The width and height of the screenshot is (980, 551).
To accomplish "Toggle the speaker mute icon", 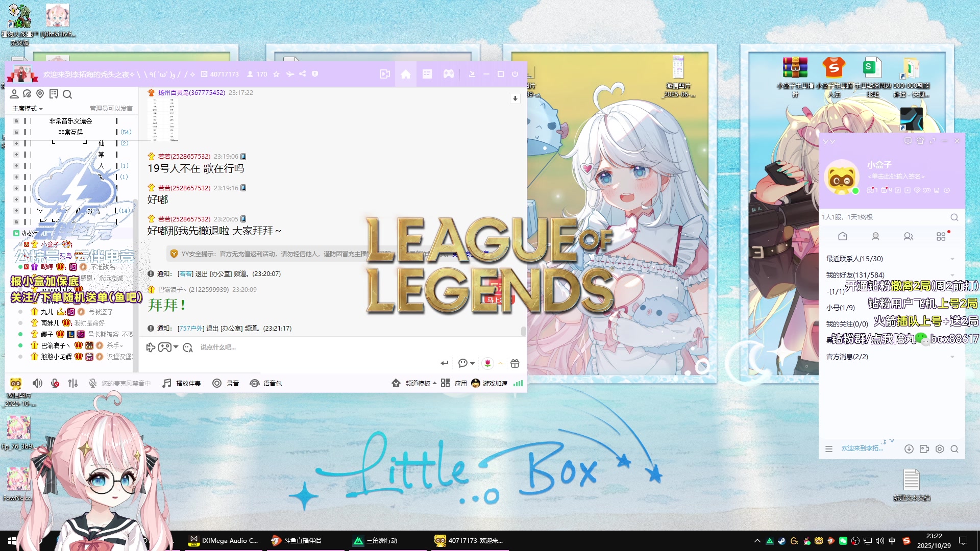I will [x=37, y=383].
